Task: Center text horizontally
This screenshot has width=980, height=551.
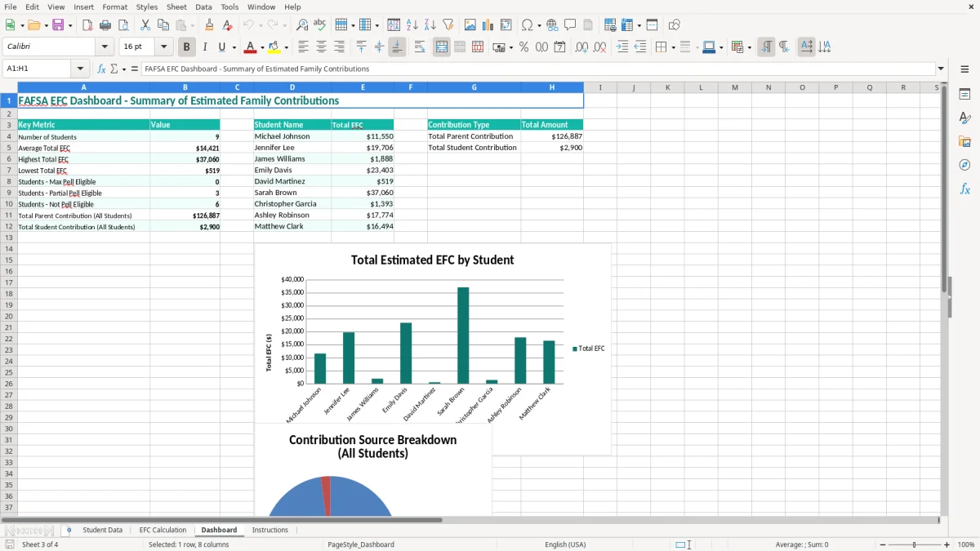Action: tap(322, 47)
